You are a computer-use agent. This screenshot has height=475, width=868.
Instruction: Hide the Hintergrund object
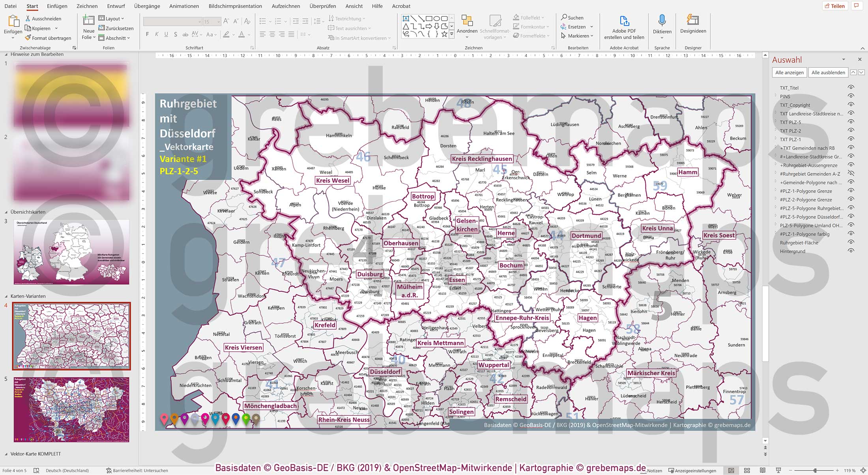[851, 251]
